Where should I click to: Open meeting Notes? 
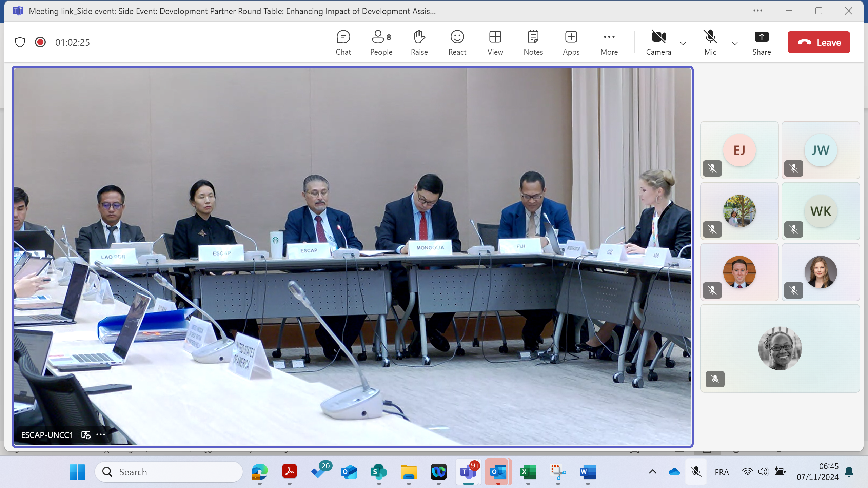tap(533, 43)
